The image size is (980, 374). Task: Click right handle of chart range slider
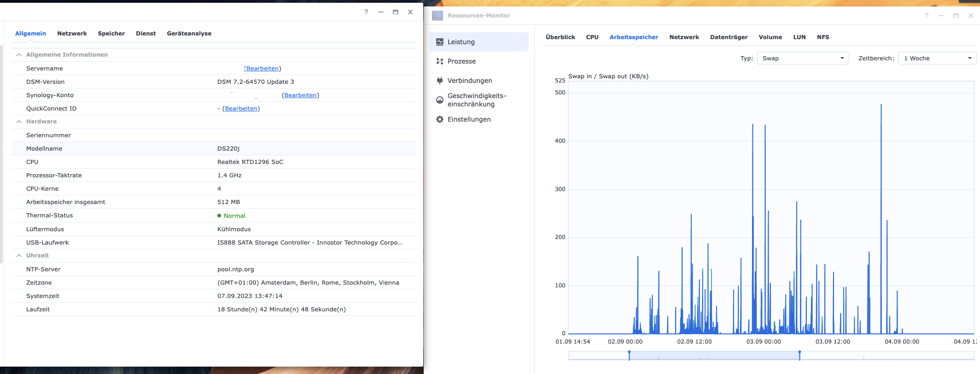coord(799,355)
